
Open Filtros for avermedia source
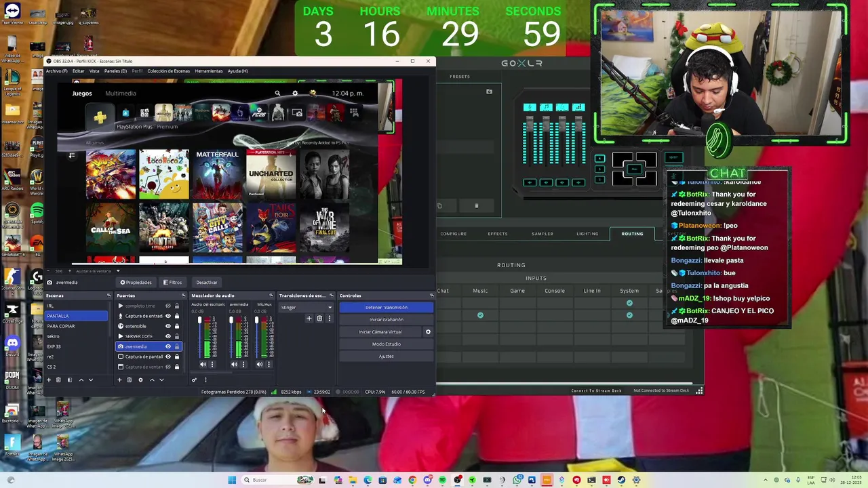click(173, 282)
